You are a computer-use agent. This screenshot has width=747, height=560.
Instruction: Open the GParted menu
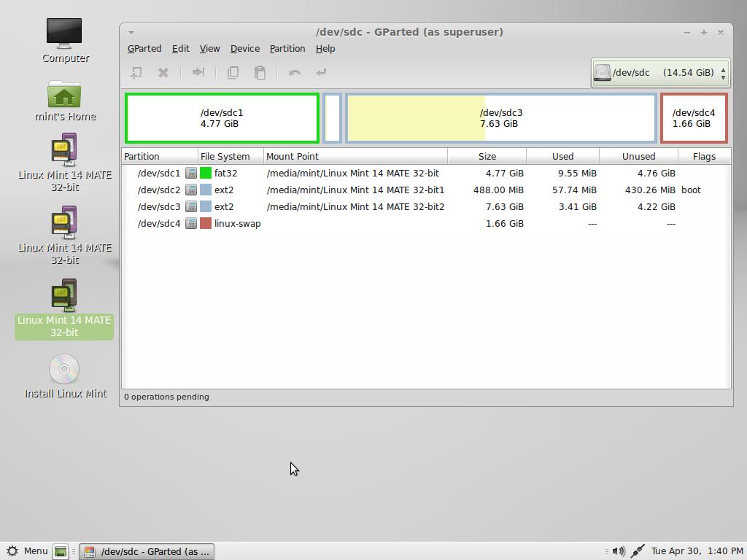tap(144, 48)
